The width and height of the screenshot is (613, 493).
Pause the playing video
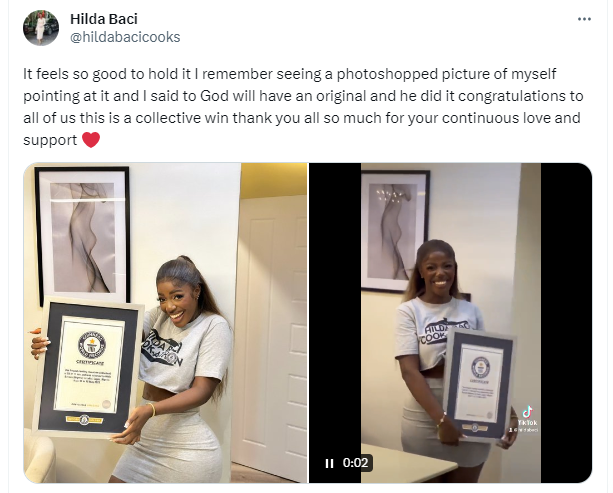(329, 463)
